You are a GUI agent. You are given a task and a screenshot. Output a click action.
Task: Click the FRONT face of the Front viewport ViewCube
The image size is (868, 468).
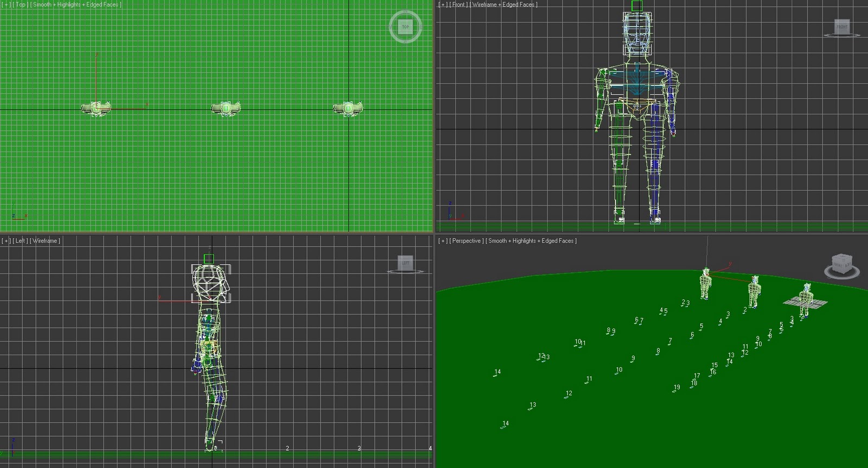tap(842, 27)
